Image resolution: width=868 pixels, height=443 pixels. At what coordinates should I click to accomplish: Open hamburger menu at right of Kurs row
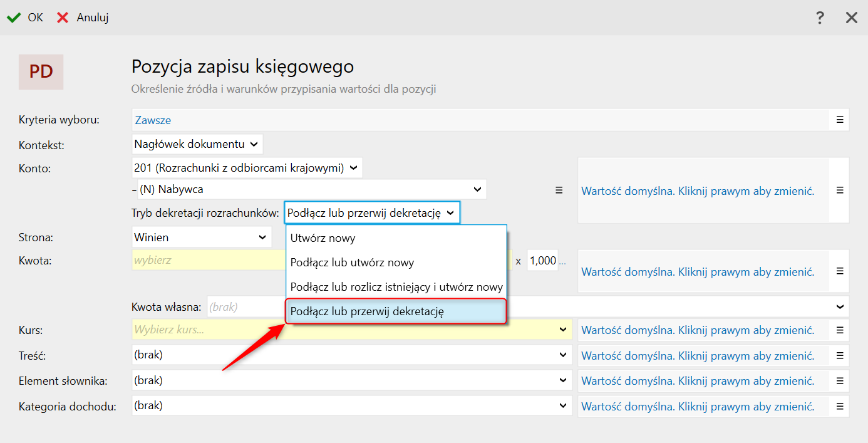pyautogui.click(x=840, y=330)
